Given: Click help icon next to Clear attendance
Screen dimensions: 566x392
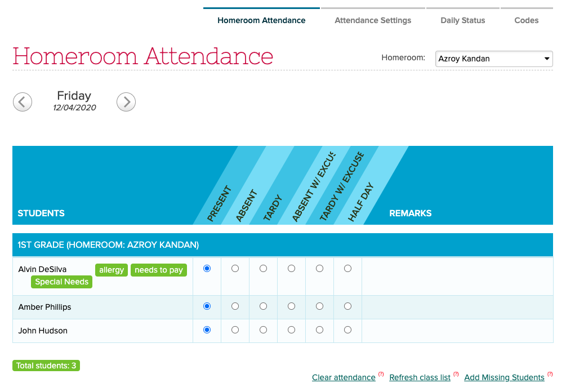Looking at the screenshot, I should coord(381,374).
